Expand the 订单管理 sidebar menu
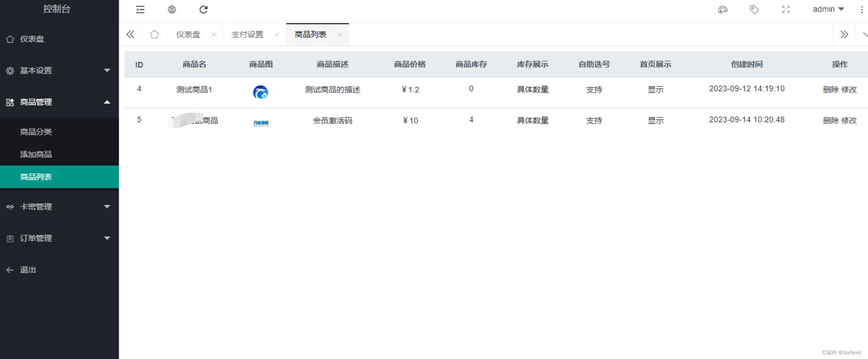The width and height of the screenshot is (868, 359). pos(59,238)
